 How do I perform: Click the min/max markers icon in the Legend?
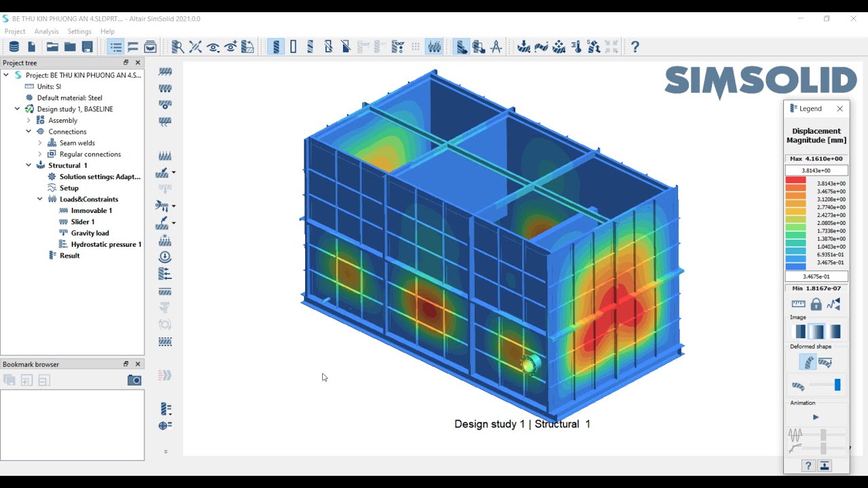pos(833,304)
